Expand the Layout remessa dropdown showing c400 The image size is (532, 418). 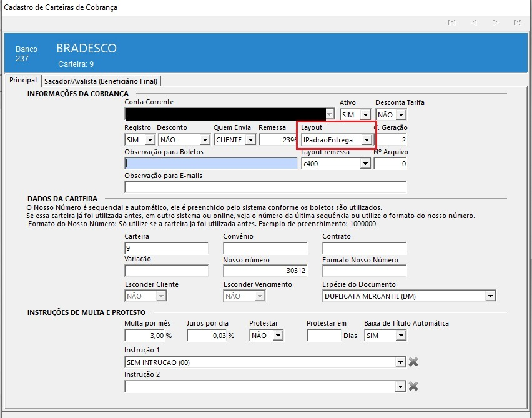click(365, 164)
